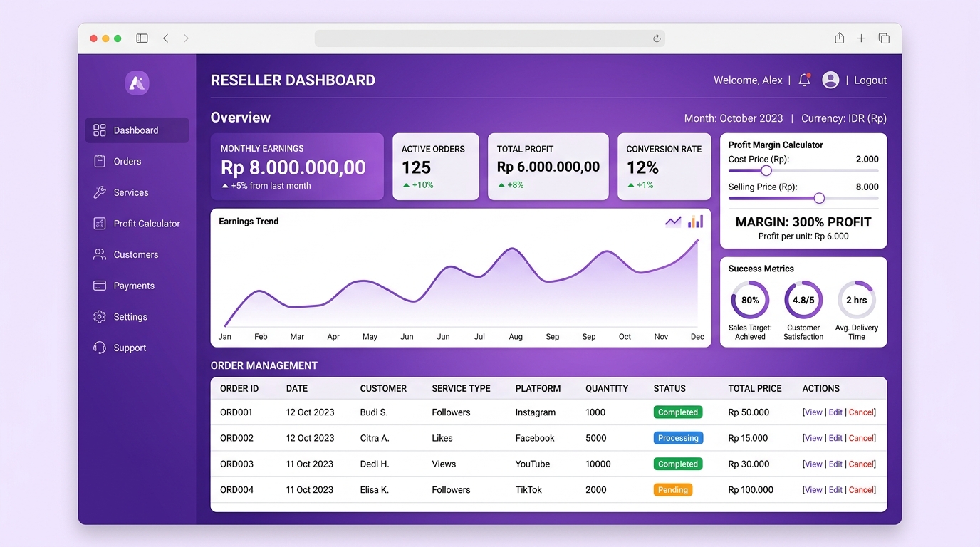
Task: Click the browser address bar
Action: (x=490, y=38)
